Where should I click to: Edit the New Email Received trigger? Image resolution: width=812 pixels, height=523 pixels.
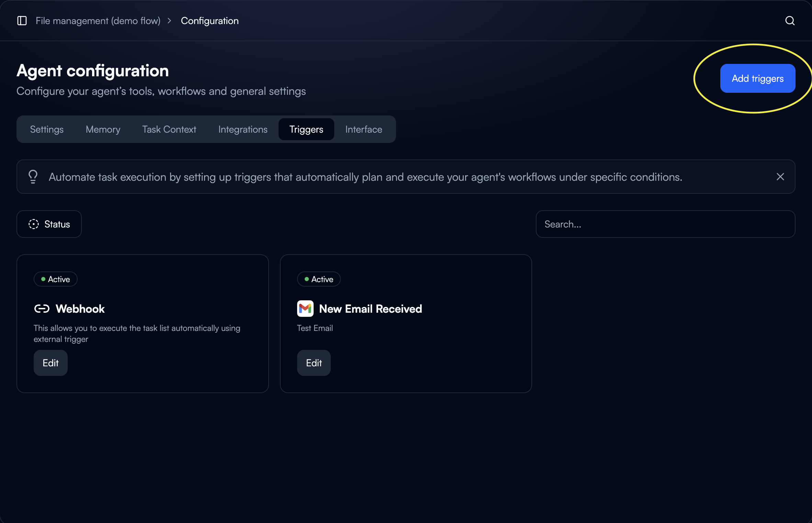pos(314,363)
